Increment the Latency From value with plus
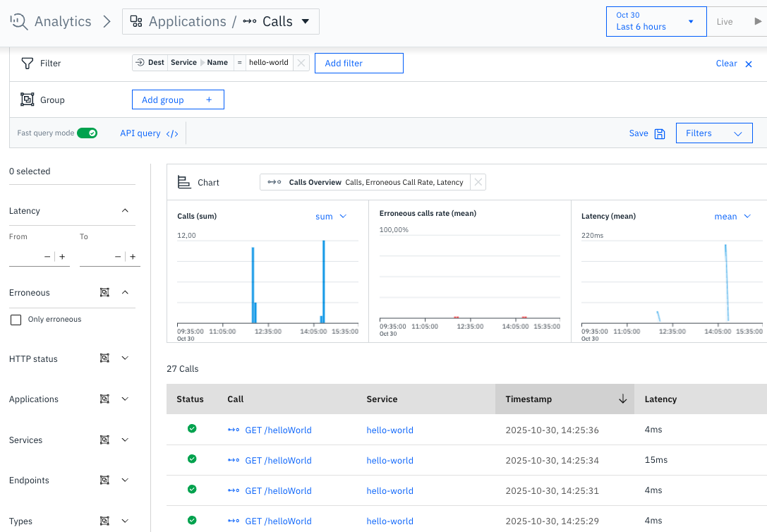The width and height of the screenshot is (767, 532). click(62, 257)
